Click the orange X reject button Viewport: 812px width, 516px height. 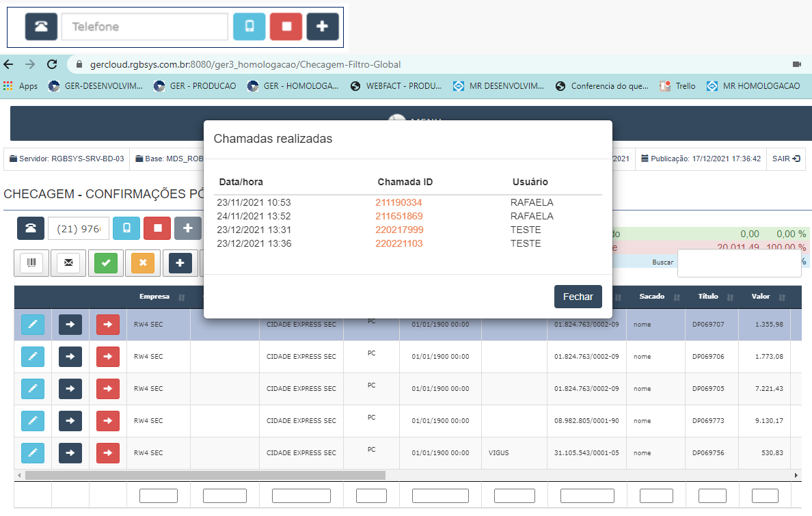click(143, 262)
